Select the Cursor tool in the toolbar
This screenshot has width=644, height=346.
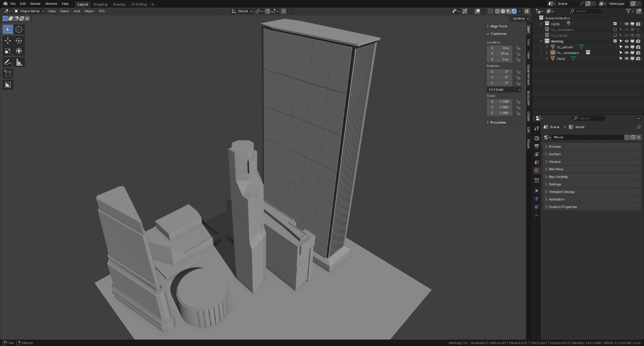(x=19, y=30)
